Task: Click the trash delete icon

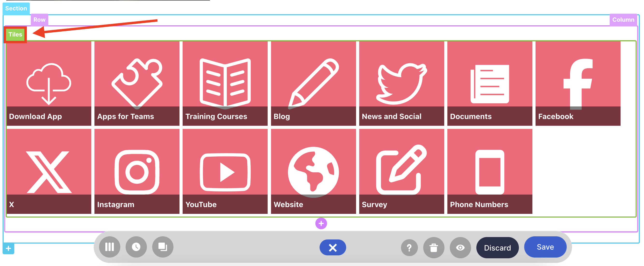Action: click(x=434, y=247)
